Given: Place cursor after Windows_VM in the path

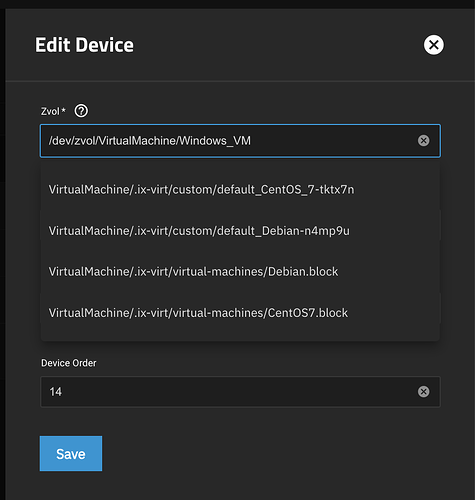Looking at the screenshot, I should 251,141.
